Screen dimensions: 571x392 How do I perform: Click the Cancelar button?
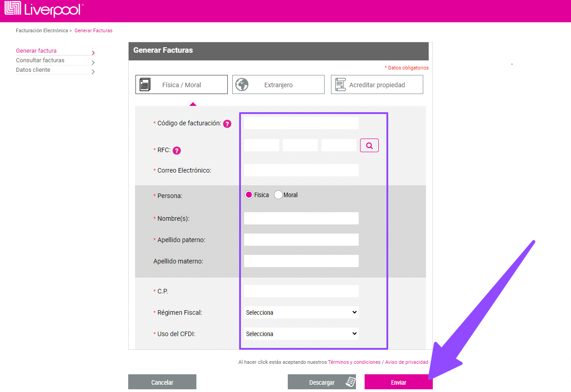(162, 382)
